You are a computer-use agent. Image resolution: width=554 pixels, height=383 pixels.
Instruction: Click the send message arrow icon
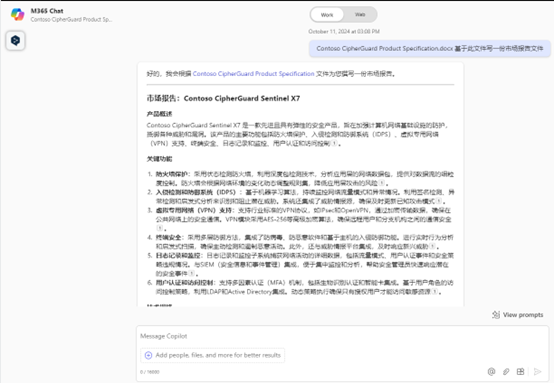pyautogui.click(x=537, y=371)
